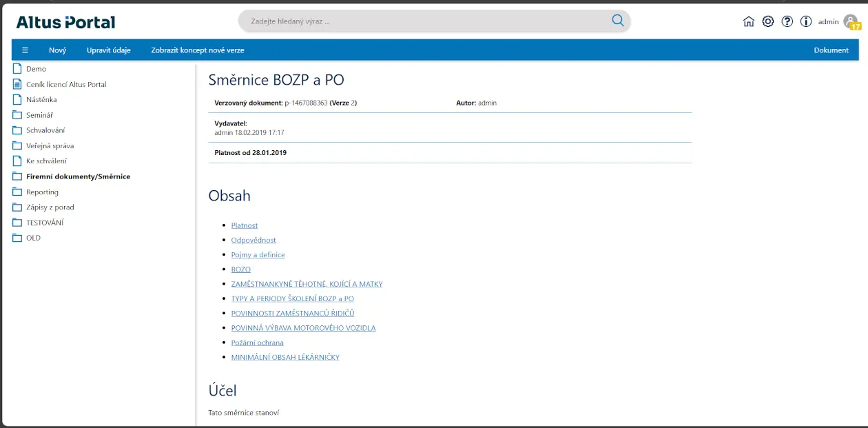Click the Altus Portal logo
This screenshot has width=868, height=428.
66,22
